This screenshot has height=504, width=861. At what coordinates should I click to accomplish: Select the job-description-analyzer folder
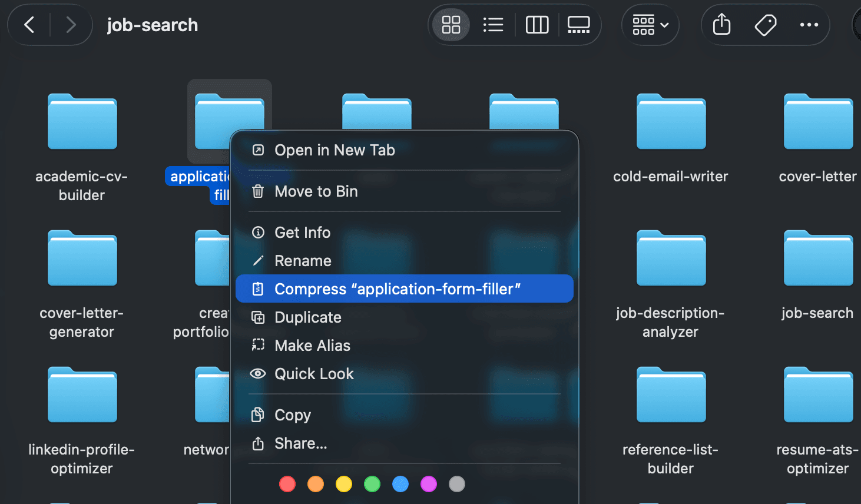point(671,258)
